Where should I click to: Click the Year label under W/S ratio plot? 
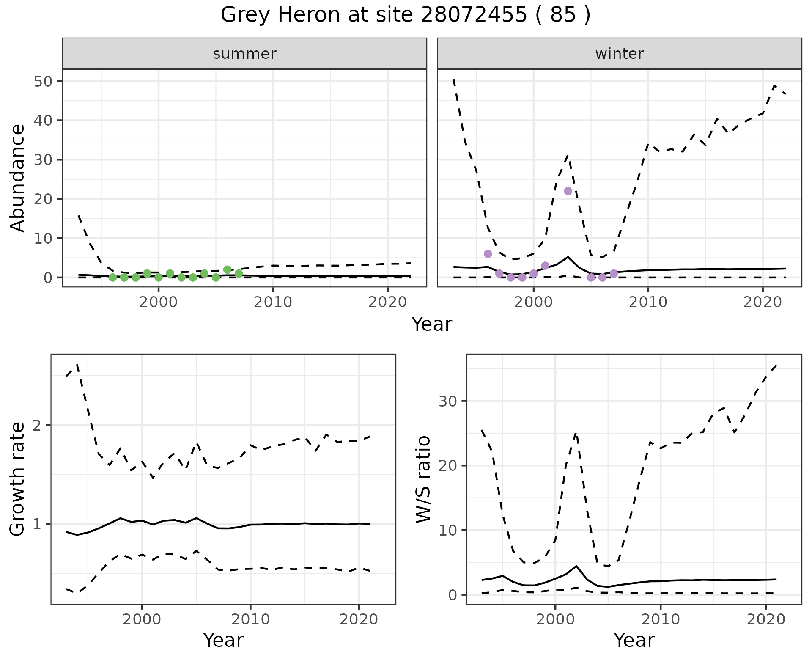634,640
